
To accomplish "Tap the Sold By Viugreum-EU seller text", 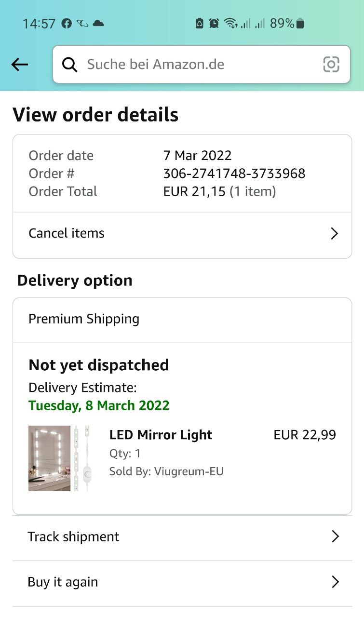I will click(166, 471).
